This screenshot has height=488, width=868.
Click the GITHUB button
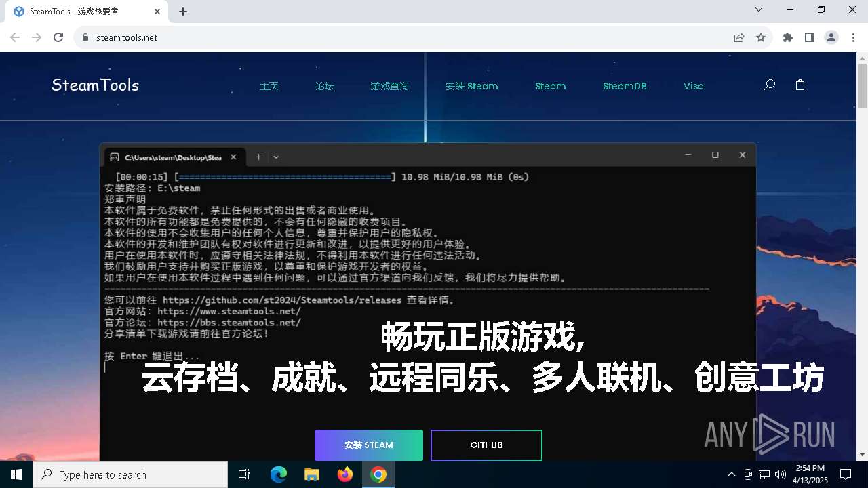486,445
